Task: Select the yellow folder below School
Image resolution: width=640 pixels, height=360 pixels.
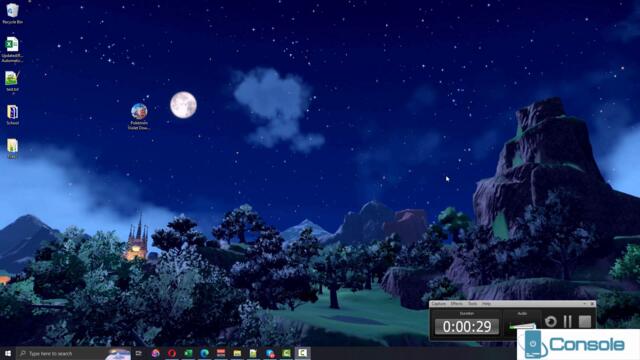Action: tap(12, 148)
